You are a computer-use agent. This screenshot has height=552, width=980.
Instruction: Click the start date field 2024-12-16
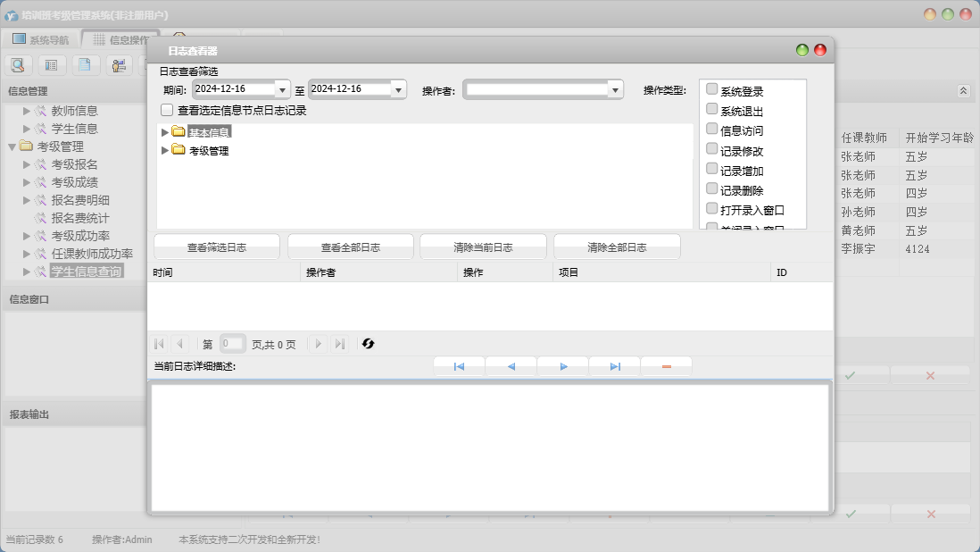pos(234,89)
